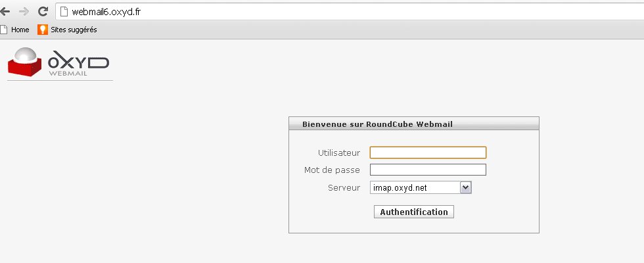644x263 pixels.
Task: Select the imap.oxyd.net server combo box
Action: coord(421,187)
